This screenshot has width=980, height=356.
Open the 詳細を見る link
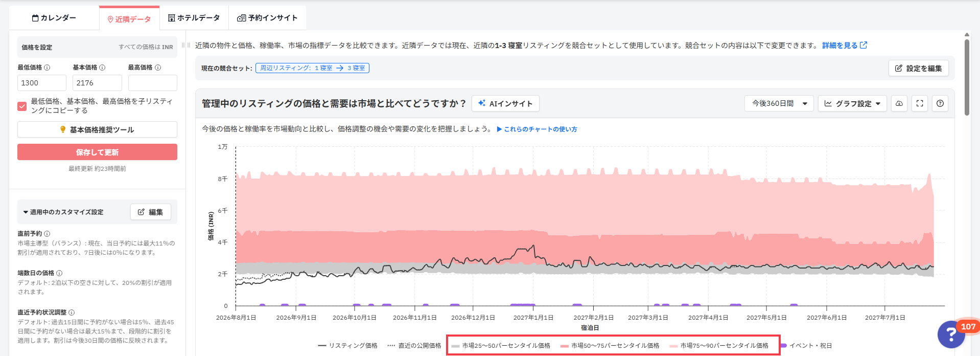point(845,46)
